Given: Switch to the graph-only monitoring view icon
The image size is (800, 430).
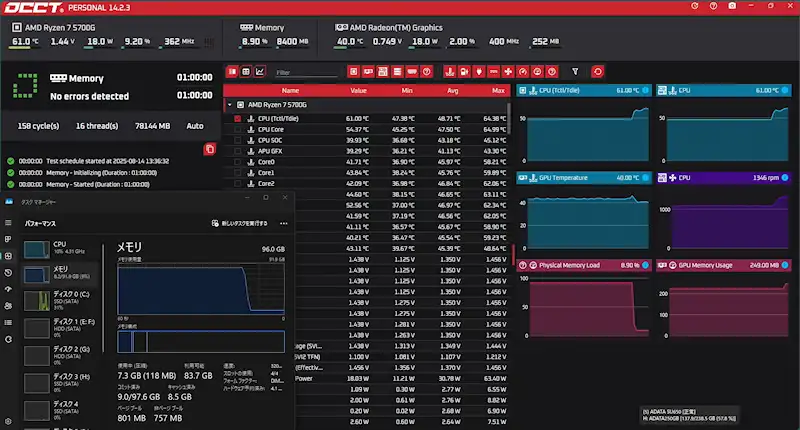Looking at the screenshot, I should 260,72.
